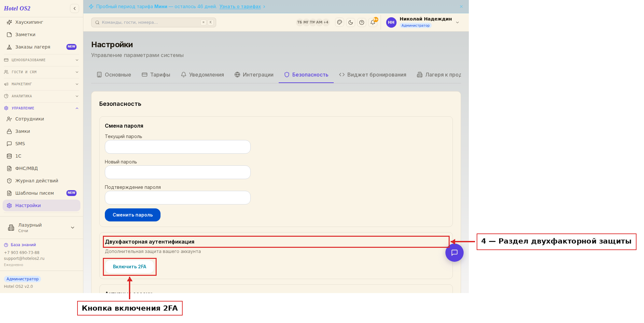Focus the Текущий пароль field

(x=177, y=147)
